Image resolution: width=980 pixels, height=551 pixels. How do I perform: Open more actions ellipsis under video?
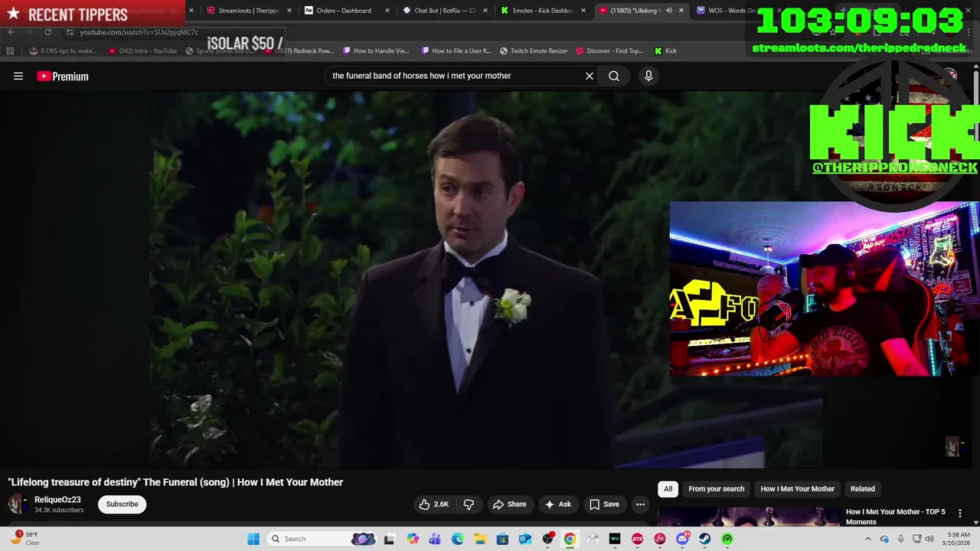641,504
